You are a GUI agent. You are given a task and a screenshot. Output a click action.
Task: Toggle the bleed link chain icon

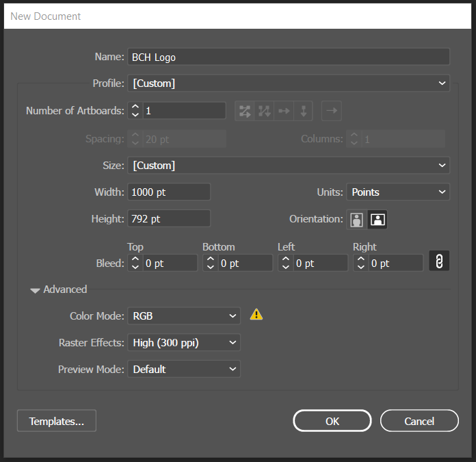[439, 261]
